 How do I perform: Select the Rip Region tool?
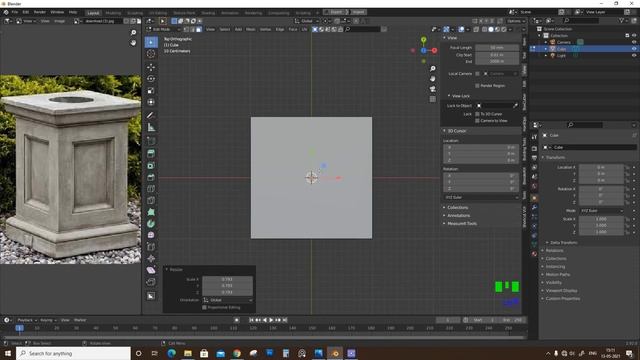coord(151,282)
